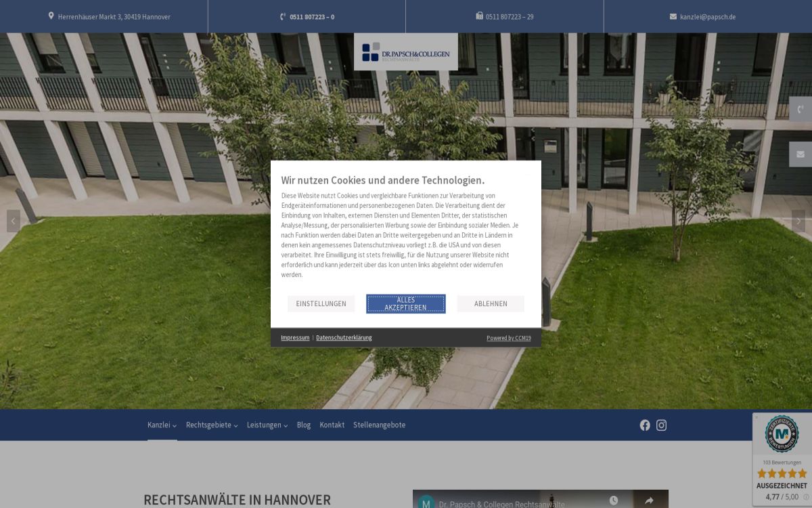Open the Datenschutzerklärung link
Screen dimensions: 812x508
point(344,338)
